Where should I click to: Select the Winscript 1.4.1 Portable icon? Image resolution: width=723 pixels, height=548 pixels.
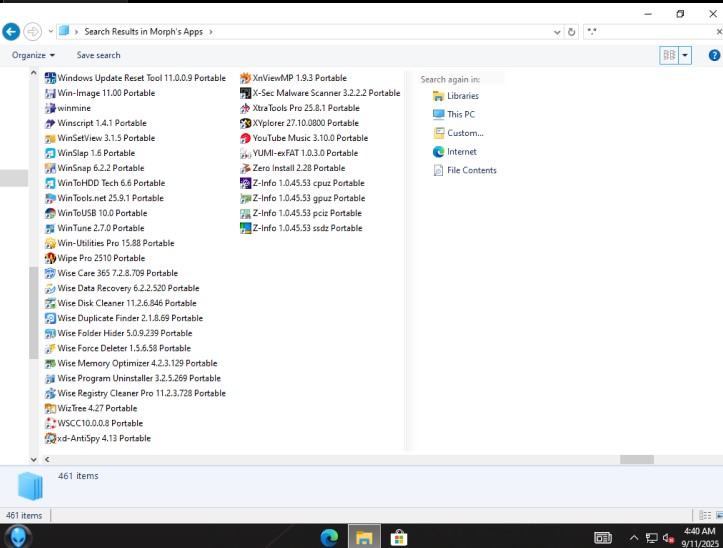point(50,123)
